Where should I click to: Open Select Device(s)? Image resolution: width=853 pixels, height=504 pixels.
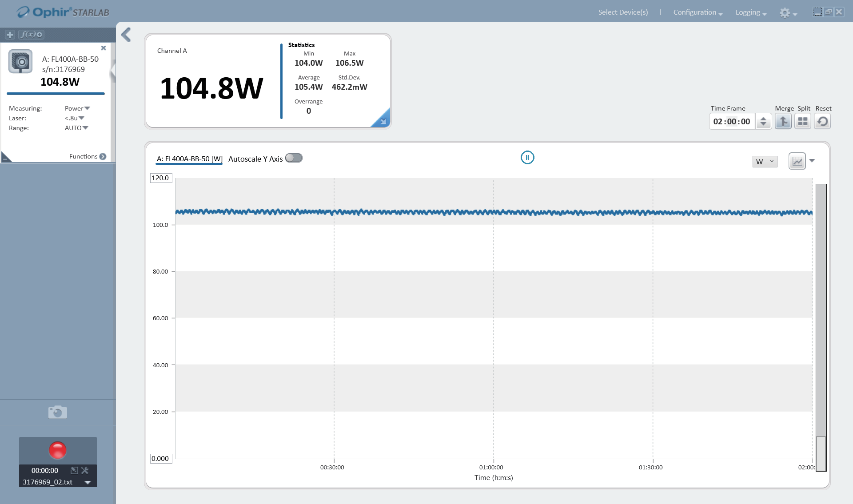pos(623,12)
